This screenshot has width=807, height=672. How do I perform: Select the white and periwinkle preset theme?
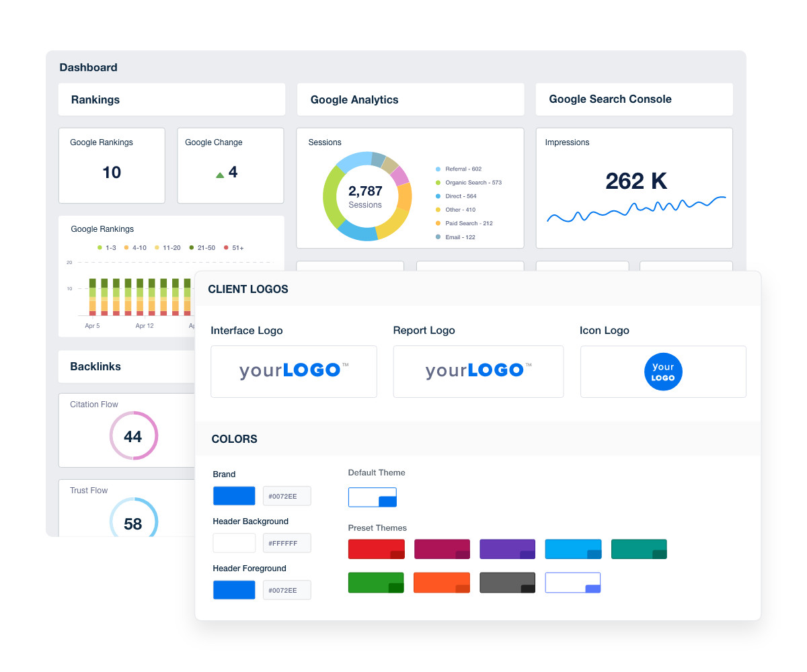click(573, 583)
